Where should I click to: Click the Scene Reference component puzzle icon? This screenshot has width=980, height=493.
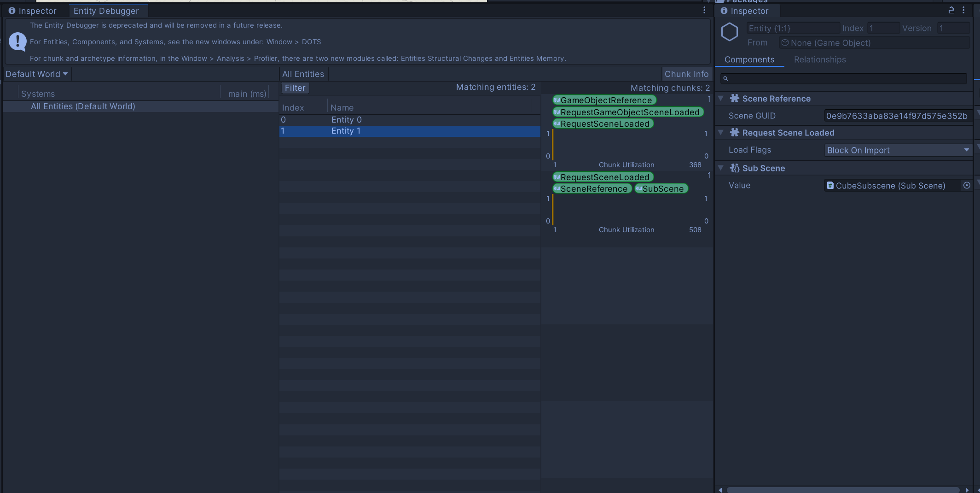click(x=735, y=98)
